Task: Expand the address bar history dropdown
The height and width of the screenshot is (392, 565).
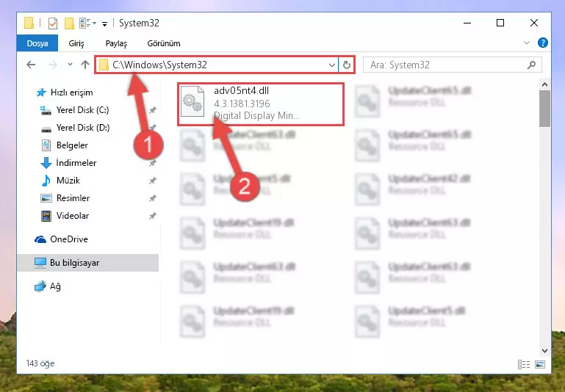Action: tap(332, 65)
